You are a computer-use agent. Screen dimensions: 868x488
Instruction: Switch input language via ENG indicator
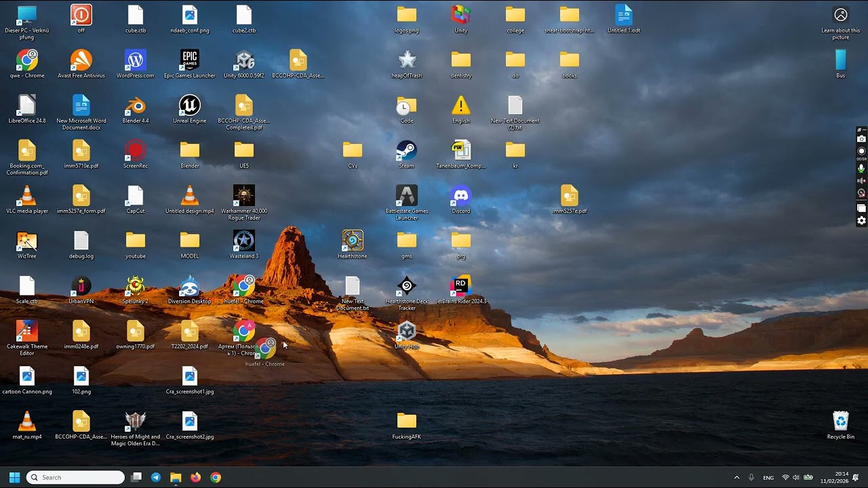point(768,477)
